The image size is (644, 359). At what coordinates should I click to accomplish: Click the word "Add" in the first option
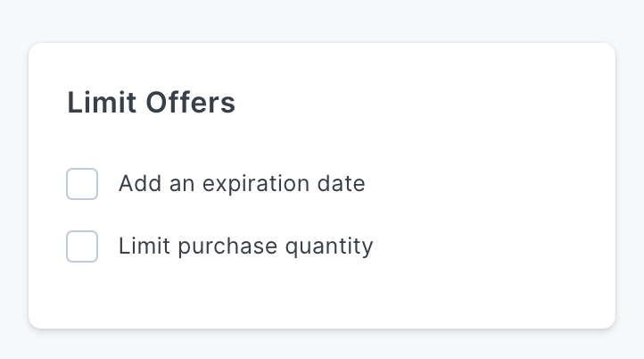coord(138,184)
